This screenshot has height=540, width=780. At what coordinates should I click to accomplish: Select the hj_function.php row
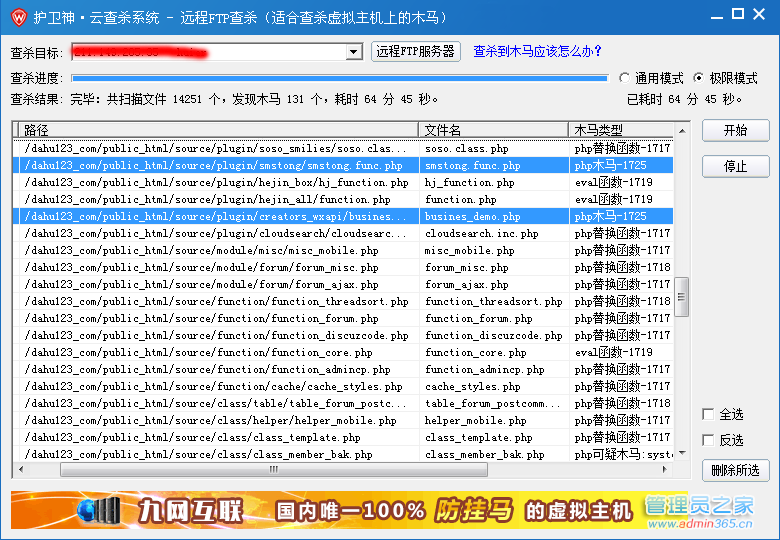pyautogui.click(x=343, y=182)
